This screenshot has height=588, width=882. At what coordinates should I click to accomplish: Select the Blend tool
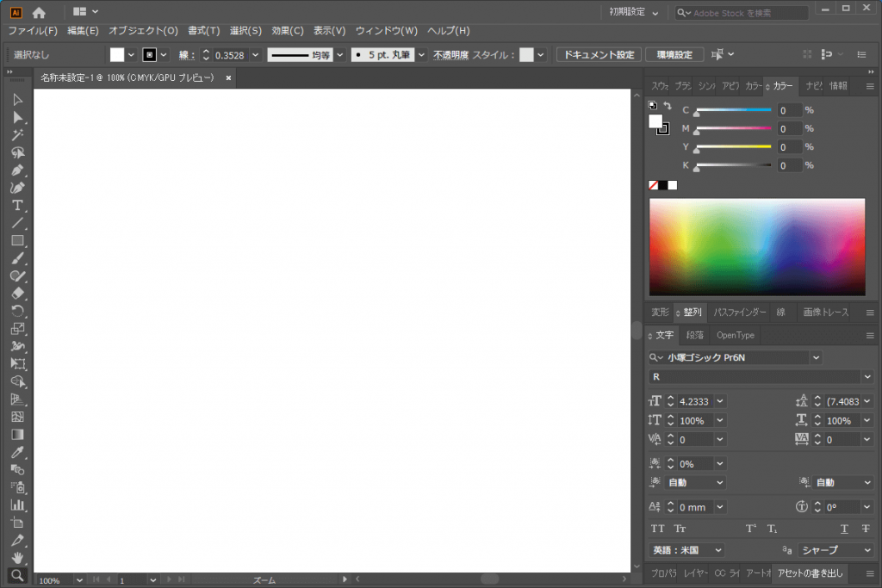pos(17,469)
